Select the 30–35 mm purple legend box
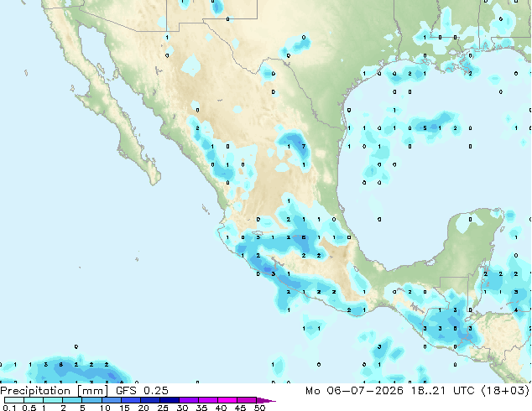The image size is (532, 411). [x=188, y=400]
